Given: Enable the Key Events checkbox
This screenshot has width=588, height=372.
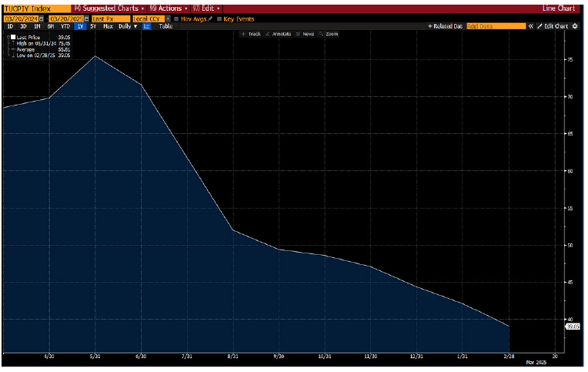Looking at the screenshot, I should tap(219, 18).
